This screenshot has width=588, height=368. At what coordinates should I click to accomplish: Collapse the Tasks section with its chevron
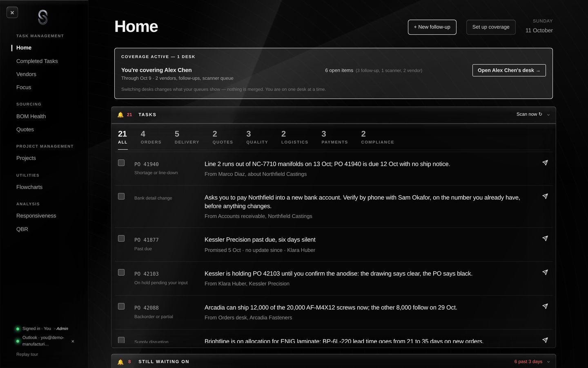[548, 115]
